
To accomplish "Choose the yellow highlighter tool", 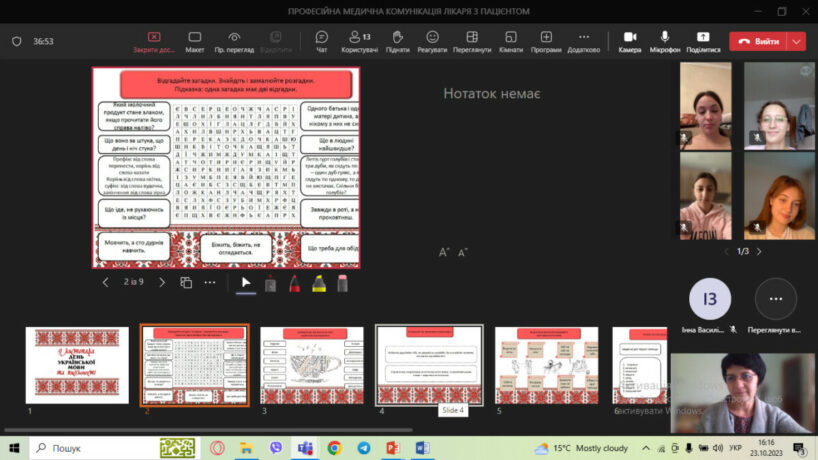I will click(x=319, y=283).
